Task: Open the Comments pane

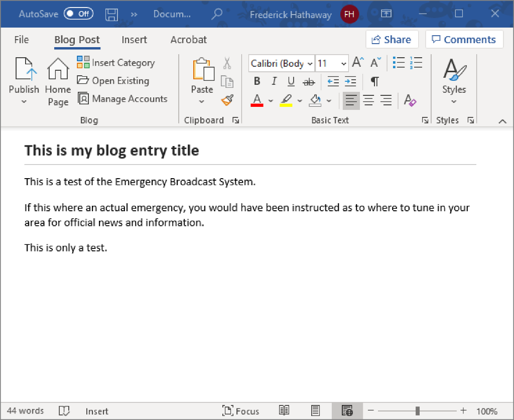Action: tap(464, 39)
